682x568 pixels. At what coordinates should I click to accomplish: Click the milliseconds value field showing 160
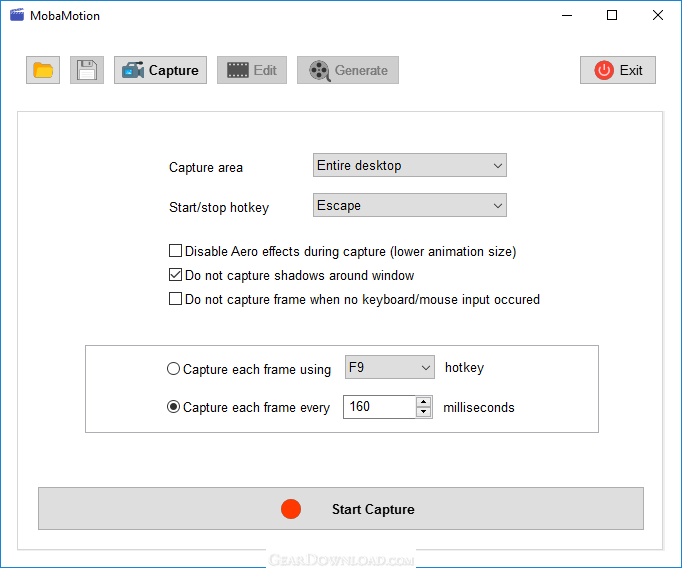click(x=379, y=407)
